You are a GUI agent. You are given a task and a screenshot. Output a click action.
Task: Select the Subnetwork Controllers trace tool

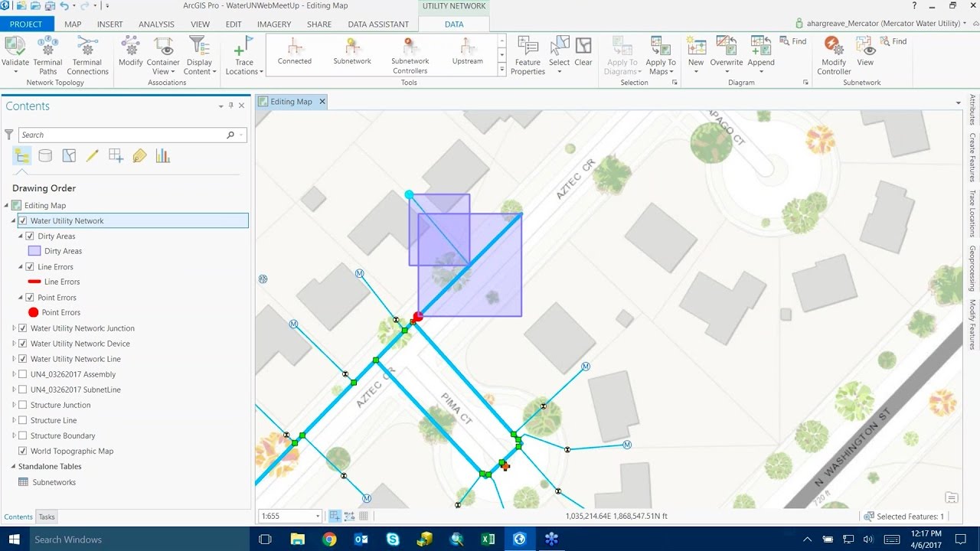410,55
